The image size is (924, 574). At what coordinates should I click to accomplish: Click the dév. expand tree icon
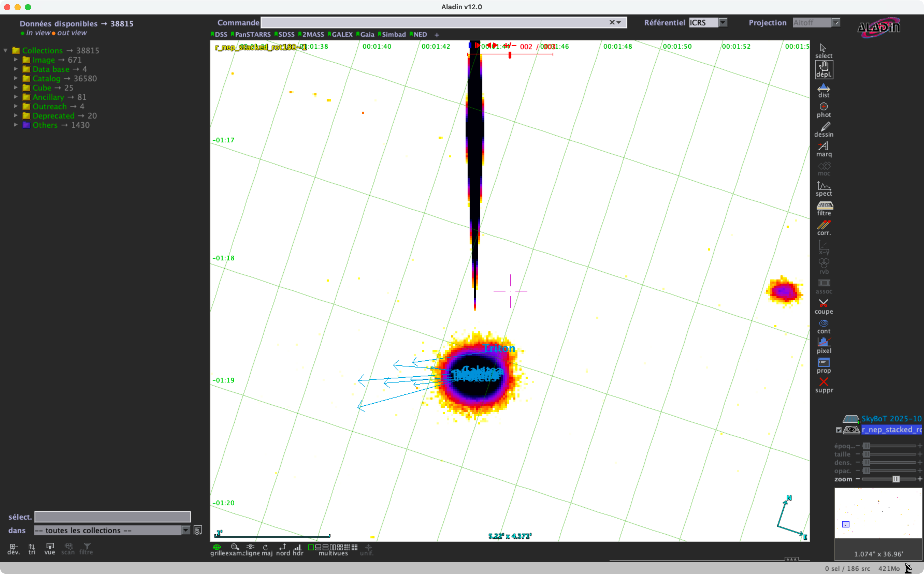(x=13, y=549)
